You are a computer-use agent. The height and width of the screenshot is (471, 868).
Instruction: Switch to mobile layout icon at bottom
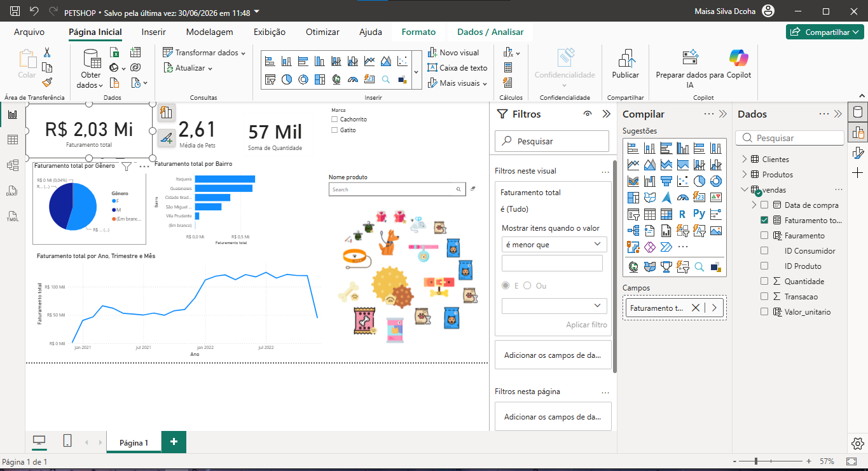tap(67, 441)
